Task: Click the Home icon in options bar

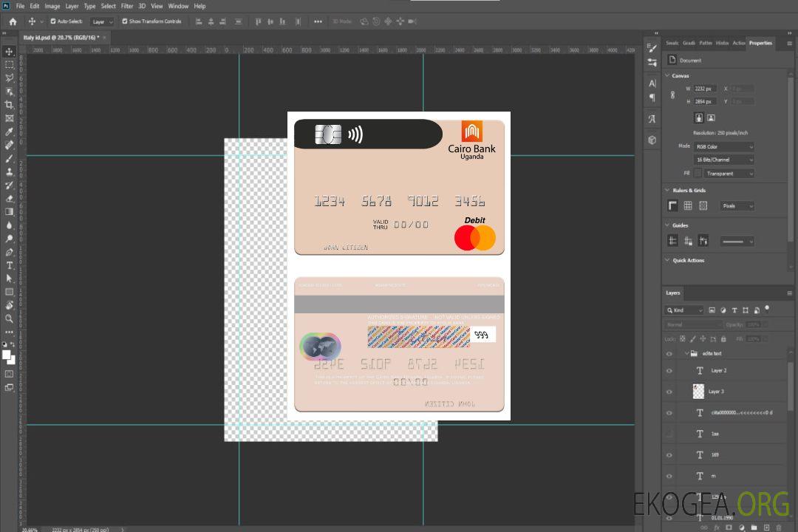Action: [13, 21]
